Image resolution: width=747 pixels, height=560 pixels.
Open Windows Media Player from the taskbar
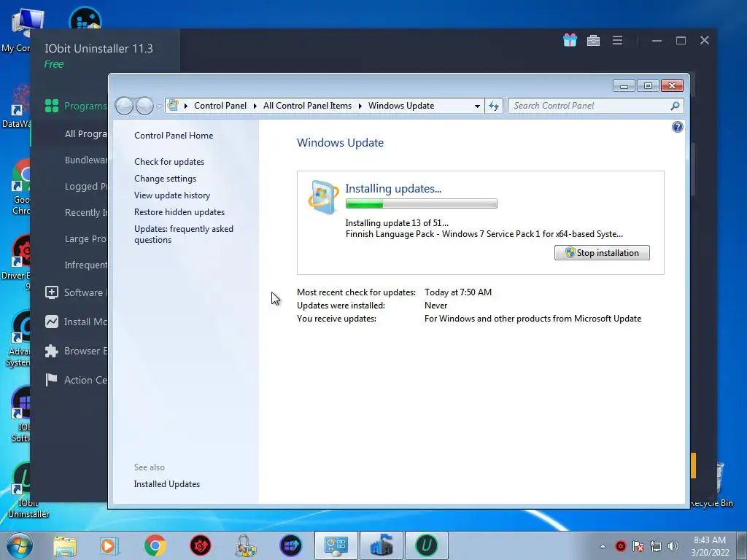coord(109,545)
